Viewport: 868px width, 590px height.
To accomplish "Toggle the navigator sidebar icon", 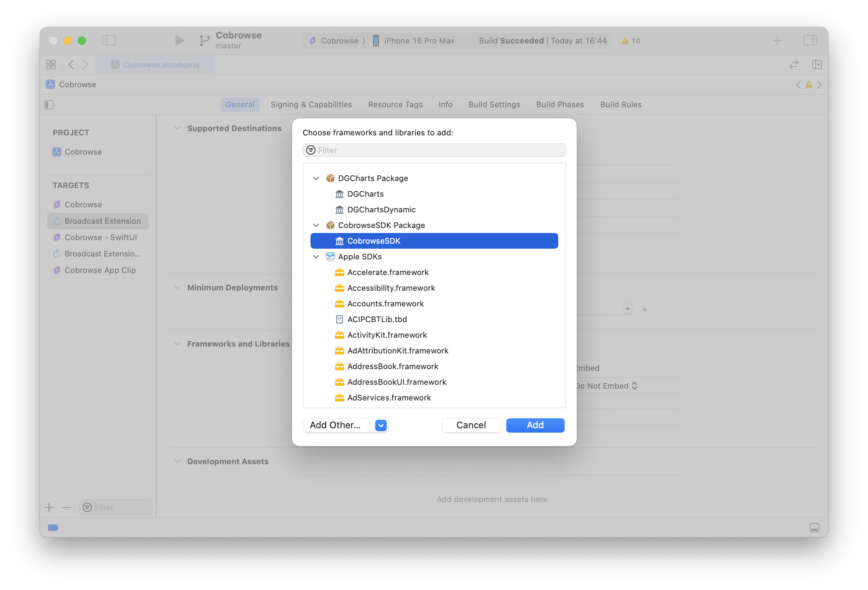I will (109, 40).
